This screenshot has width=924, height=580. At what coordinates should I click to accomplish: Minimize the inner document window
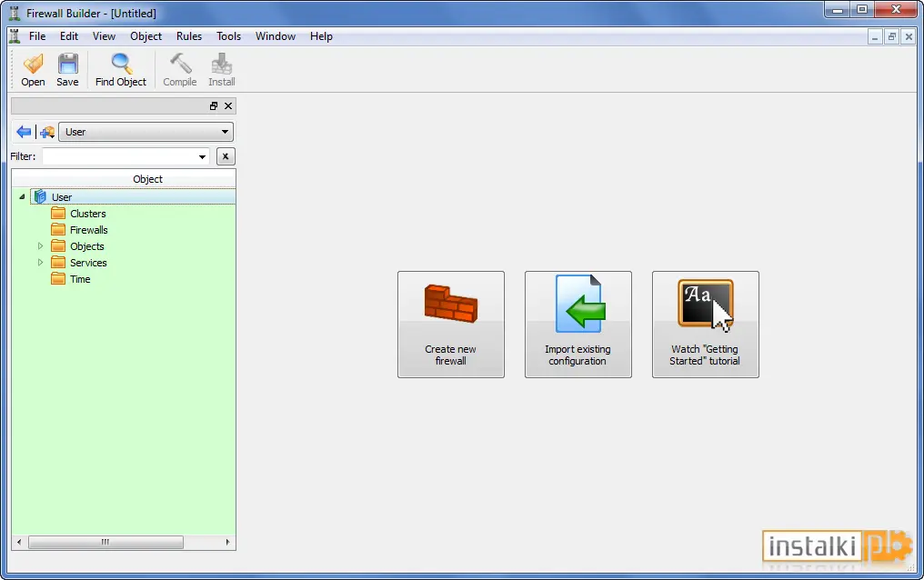click(875, 36)
